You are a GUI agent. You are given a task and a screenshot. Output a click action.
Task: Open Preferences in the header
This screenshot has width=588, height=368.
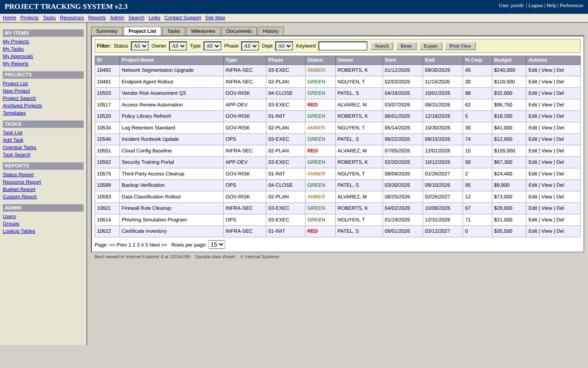(571, 6)
